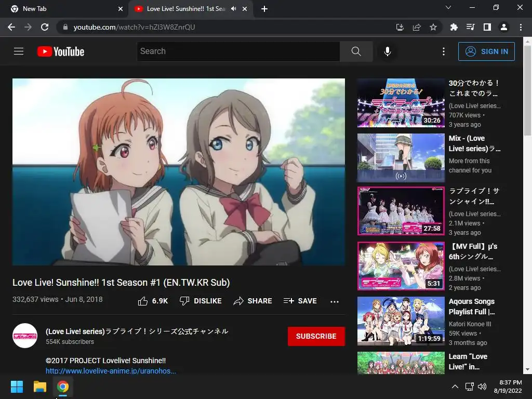This screenshot has height=399, width=532.
Task: Click the SIGN IN button
Action: (x=486, y=51)
